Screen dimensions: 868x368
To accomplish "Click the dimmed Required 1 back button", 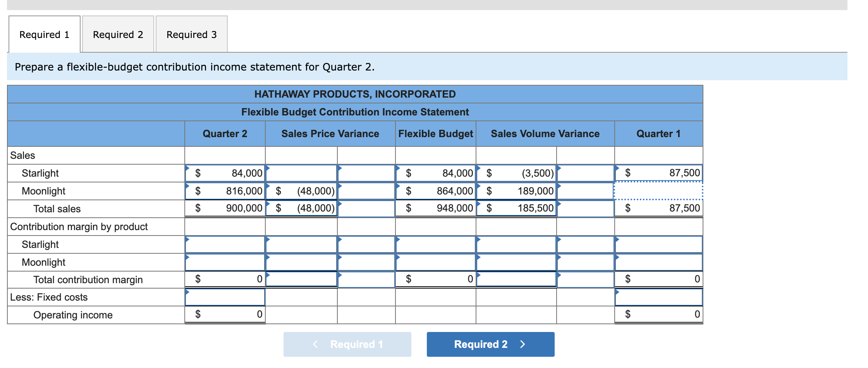I will pos(347,344).
